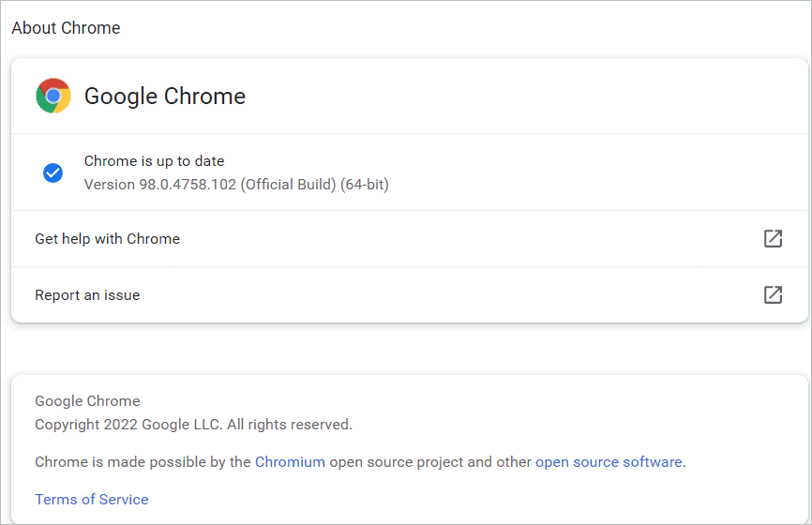Open the open source software link
Image resolution: width=812 pixels, height=525 pixels.
click(x=609, y=461)
